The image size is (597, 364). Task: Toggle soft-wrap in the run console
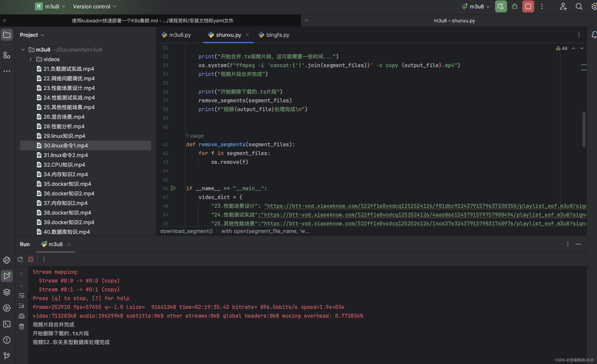point(22,295)
